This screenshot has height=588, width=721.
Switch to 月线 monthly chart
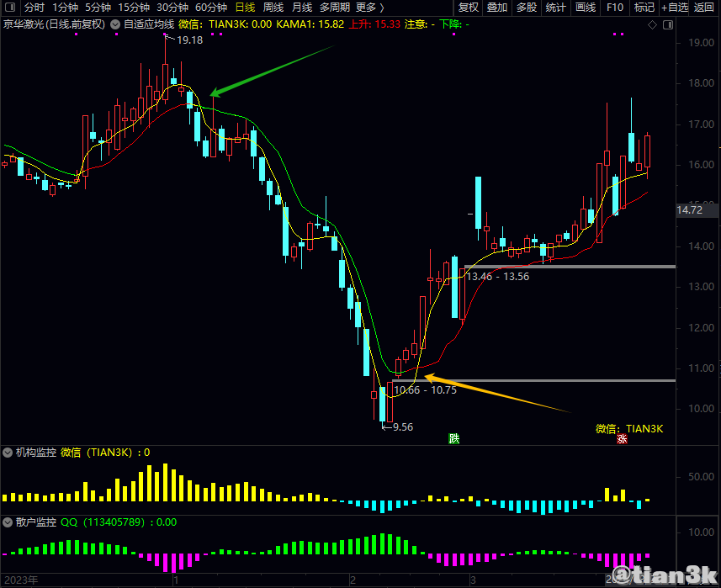[x=302, y=8]
